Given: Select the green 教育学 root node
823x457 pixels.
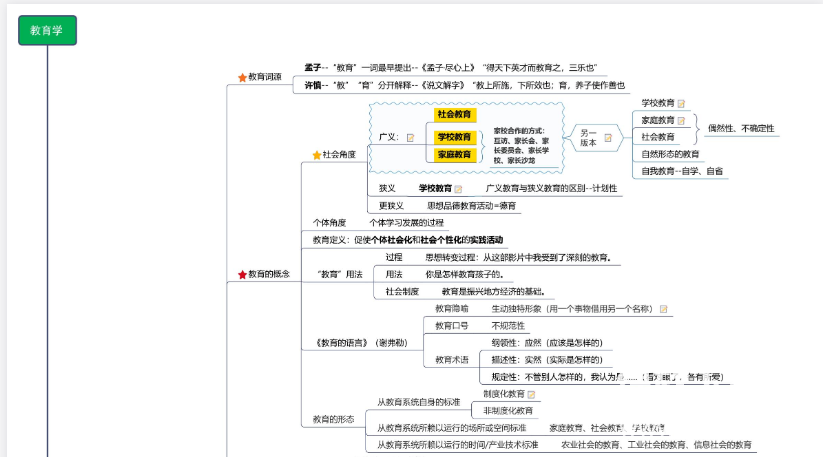Looking at the screenshot, I should 47,31.
